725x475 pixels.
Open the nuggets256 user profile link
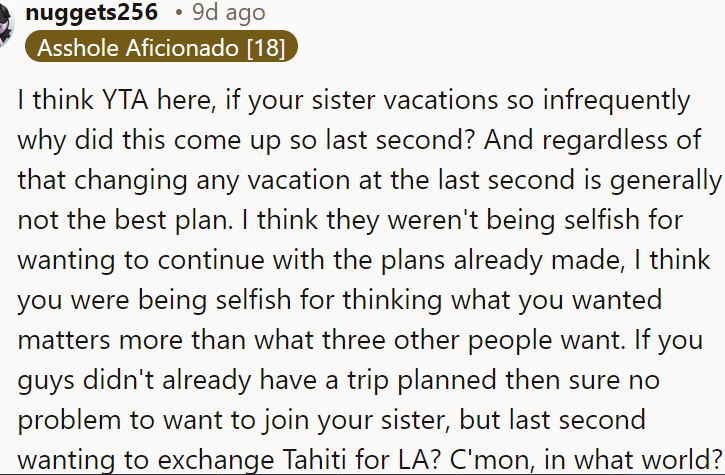click(91, 12)
